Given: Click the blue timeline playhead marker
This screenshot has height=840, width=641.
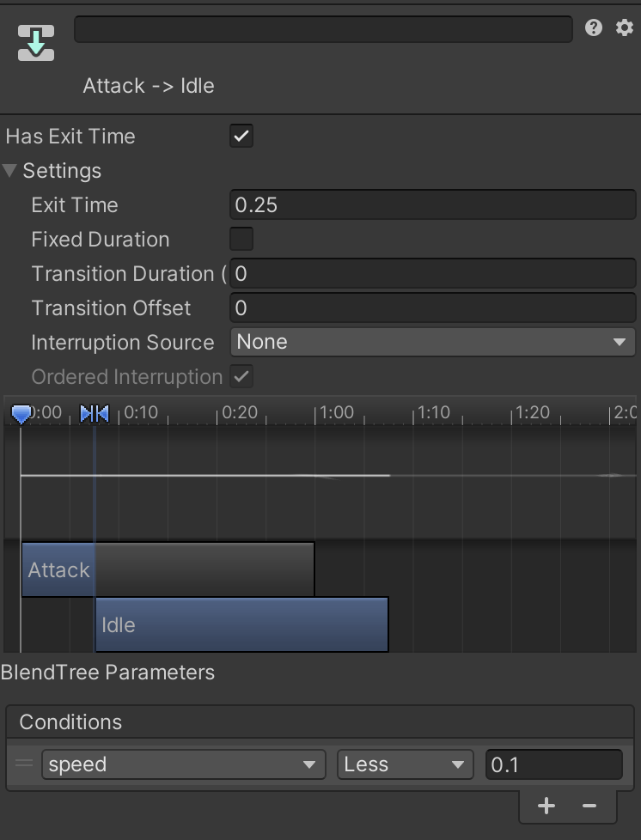Looking at the screenshot, I should coord(21,416).
